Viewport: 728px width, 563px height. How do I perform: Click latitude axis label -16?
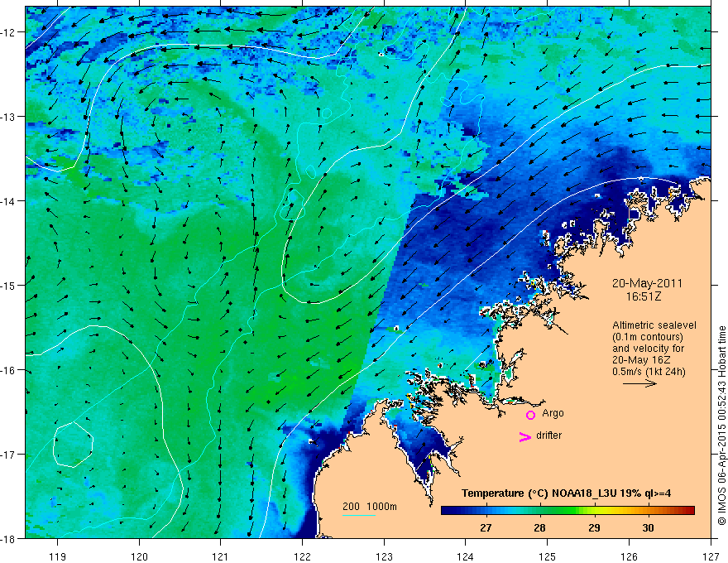click(x=8, y=370)
